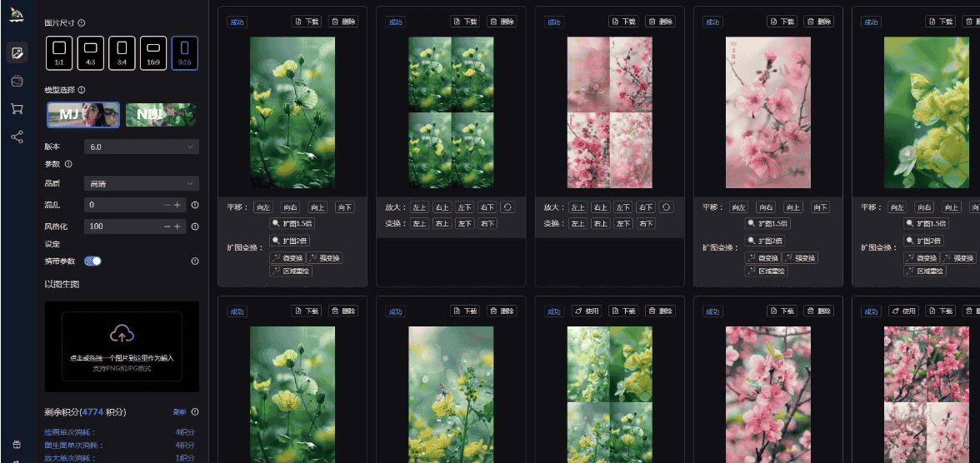Click 向下 pan button in top-row fourth card
This screenshot has height=463, width=980.
pos(820,207)
